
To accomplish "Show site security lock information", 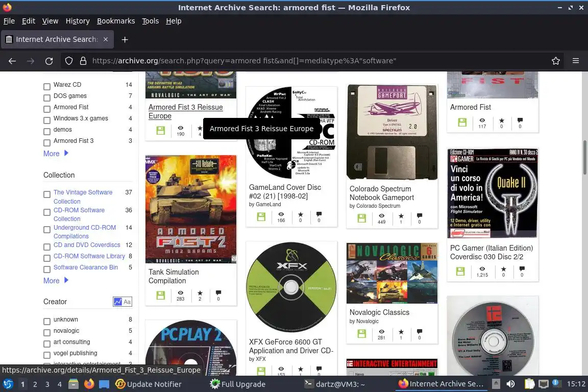I will [x=83, y=61].
